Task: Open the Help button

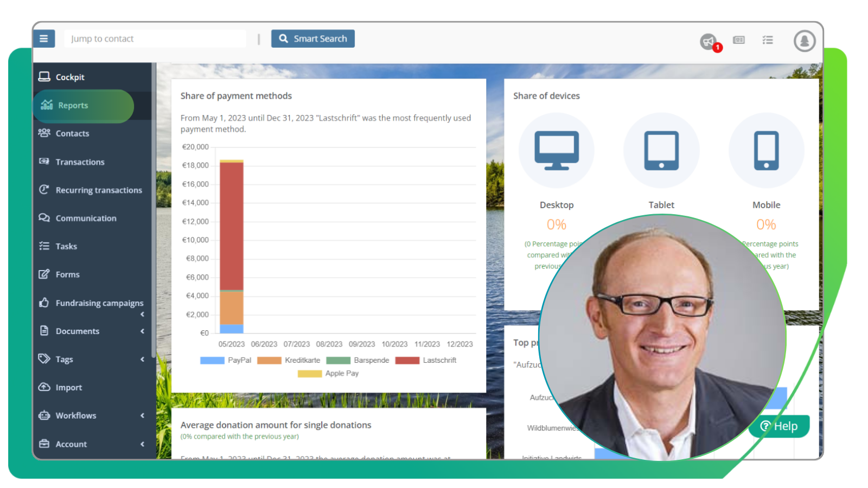Action: (x=779, y=426)
